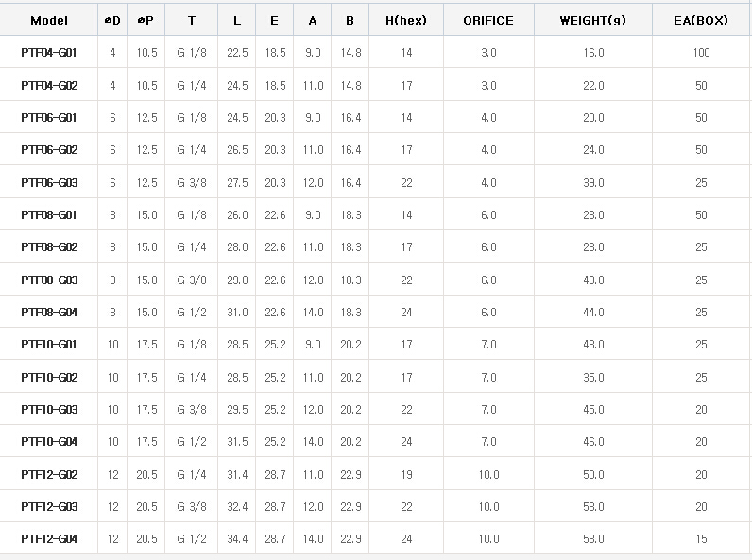Select the T column header
This screenshot has width=752, height=560.
tap(192, 20)
